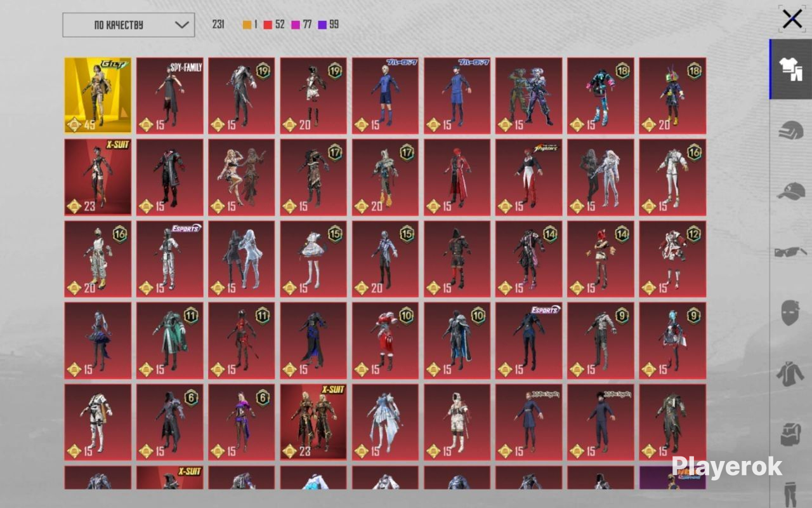Screen dimensions: 812x508
Task: Select the level 9 cyan-haired outfit
Action: 672,340
